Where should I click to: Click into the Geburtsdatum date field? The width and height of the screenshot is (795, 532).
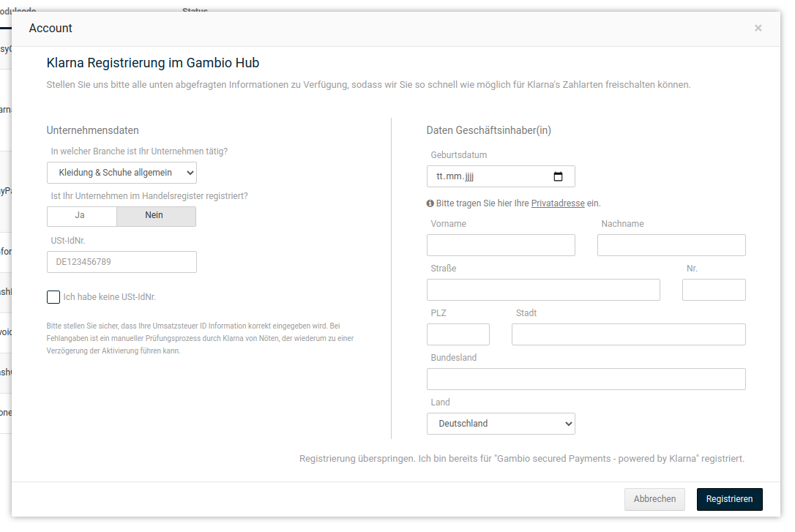coord(501,176)
